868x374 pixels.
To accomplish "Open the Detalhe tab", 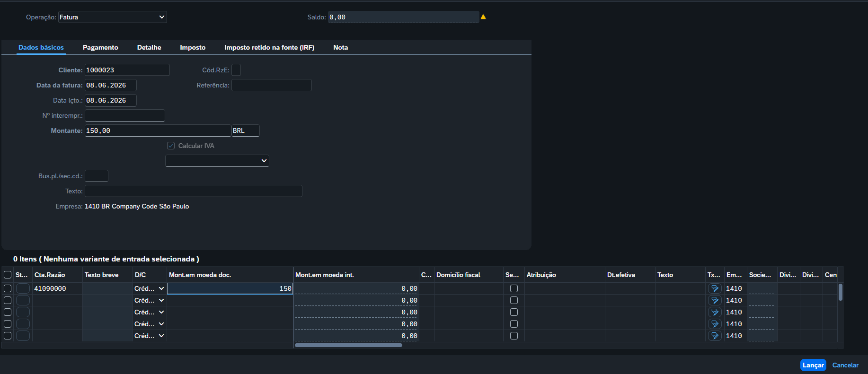I will click(149, 47).
